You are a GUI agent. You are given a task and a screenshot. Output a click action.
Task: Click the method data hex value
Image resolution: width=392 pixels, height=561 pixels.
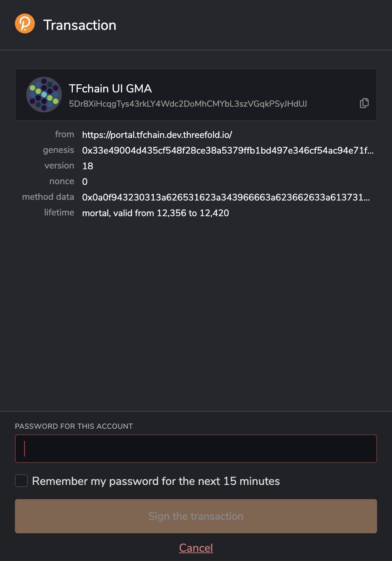point(226,197)
